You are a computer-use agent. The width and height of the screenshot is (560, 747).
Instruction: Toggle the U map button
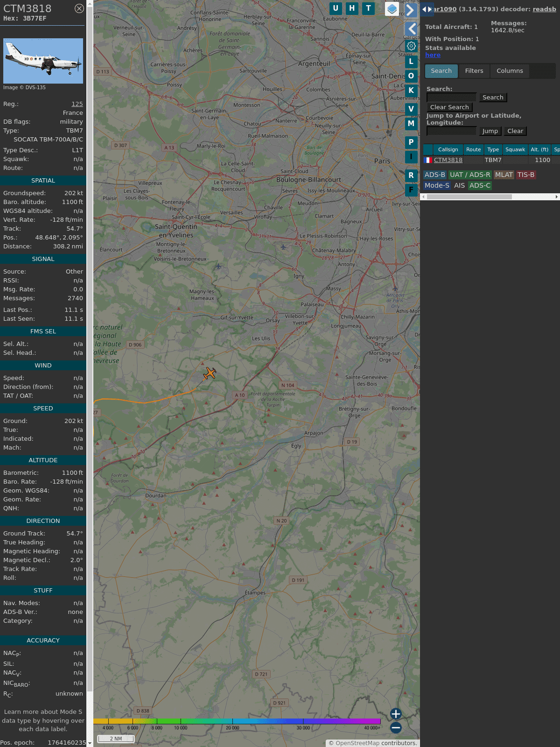[335, 8]
